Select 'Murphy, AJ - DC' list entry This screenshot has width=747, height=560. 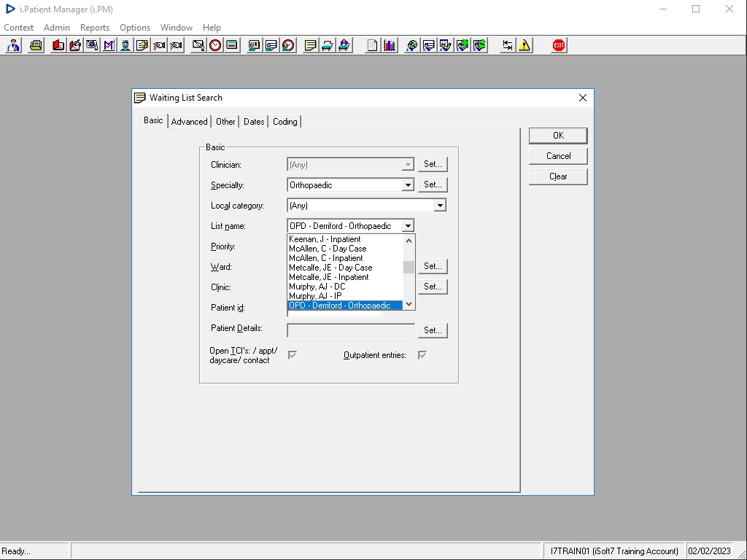click(x=345, y=287)
